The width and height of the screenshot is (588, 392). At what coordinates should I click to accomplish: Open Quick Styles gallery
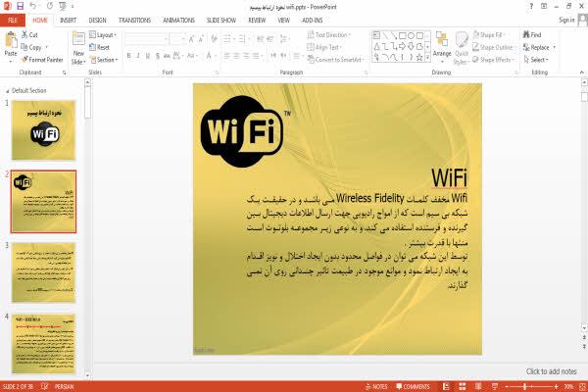click(462, 48)
